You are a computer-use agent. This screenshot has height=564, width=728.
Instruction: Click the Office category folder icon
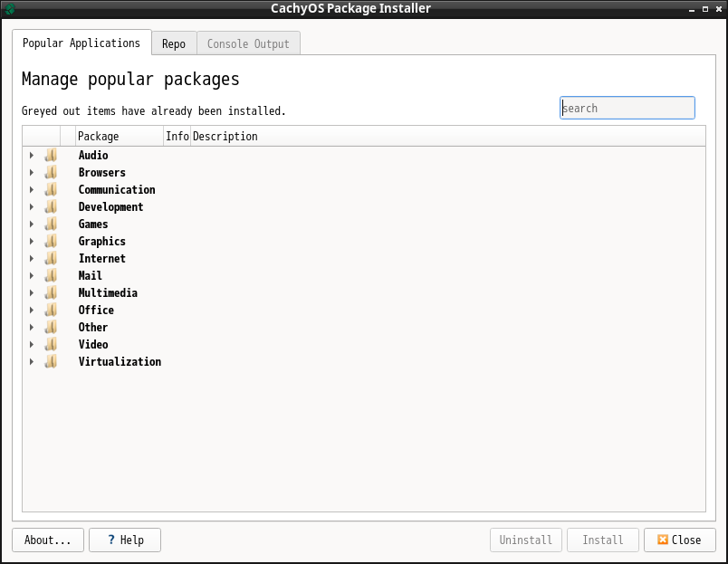point(51,311)
